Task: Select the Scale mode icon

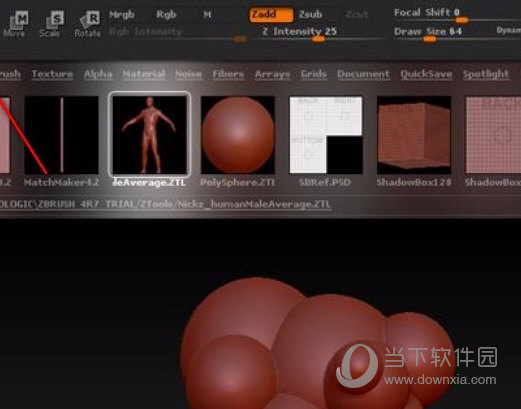Action: click(x=51, y=23)
